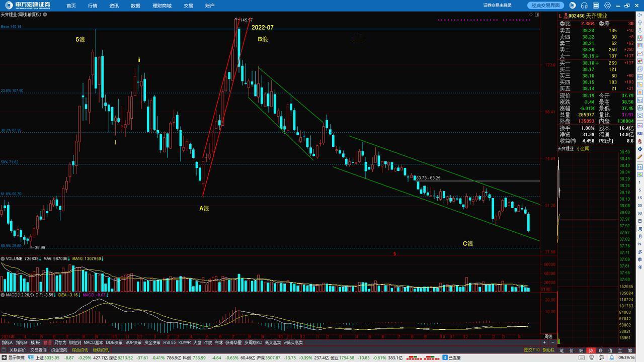
Task: Open the 首页 menu
Action: point(71,6)
